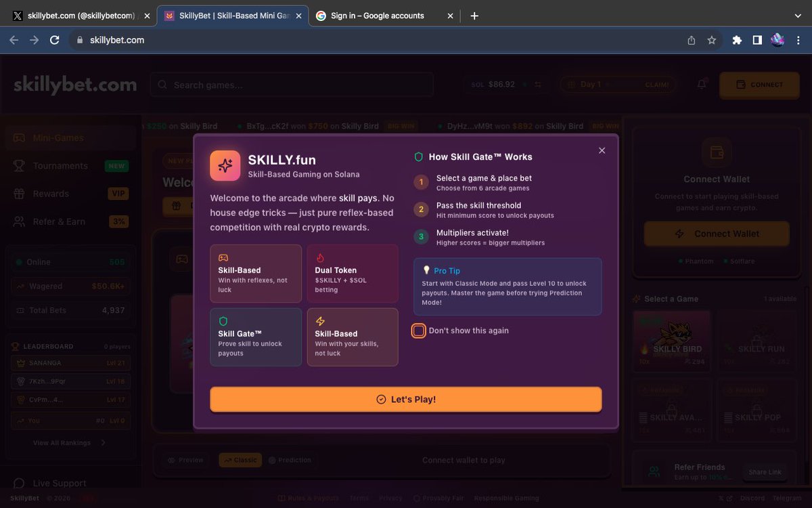Viewport: 812px width, 508px height.
Task: Select Prediction mode
Action: (290, 460)
